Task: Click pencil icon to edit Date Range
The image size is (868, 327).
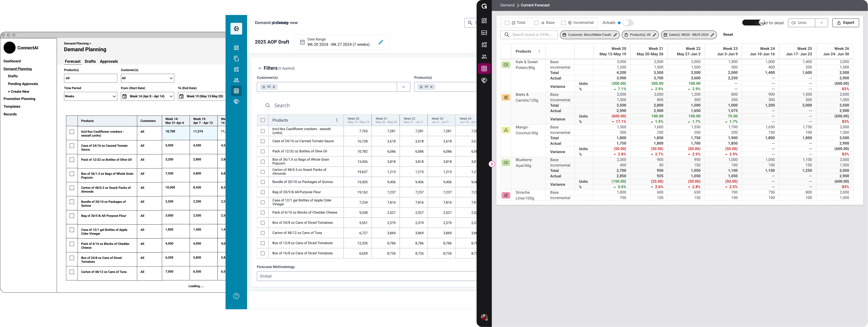Action: pos(380,42)
